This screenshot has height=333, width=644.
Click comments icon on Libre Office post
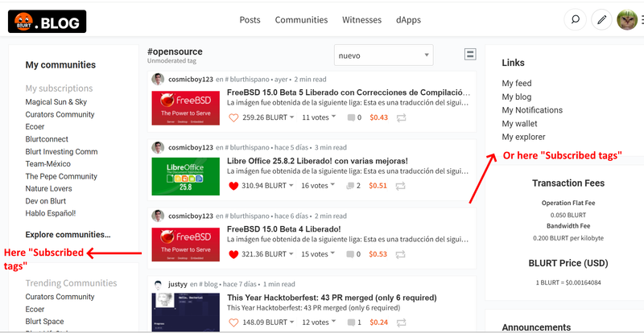click(x=352, y=186)
